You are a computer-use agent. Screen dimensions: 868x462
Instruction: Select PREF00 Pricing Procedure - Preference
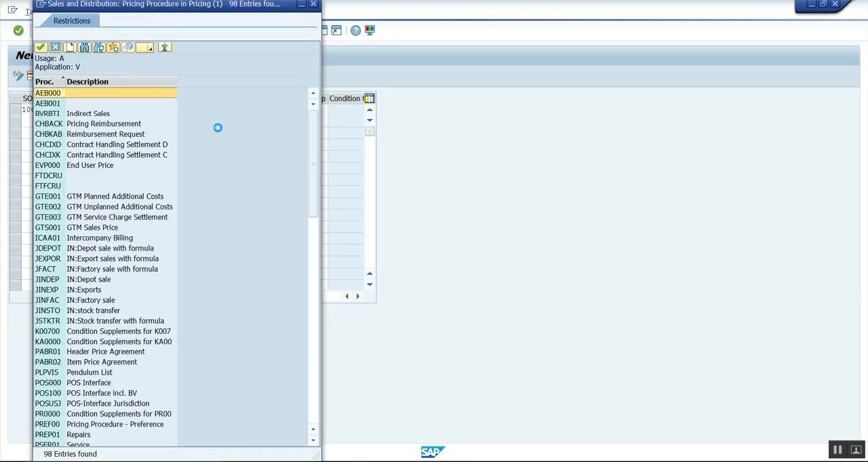[106, 425]
